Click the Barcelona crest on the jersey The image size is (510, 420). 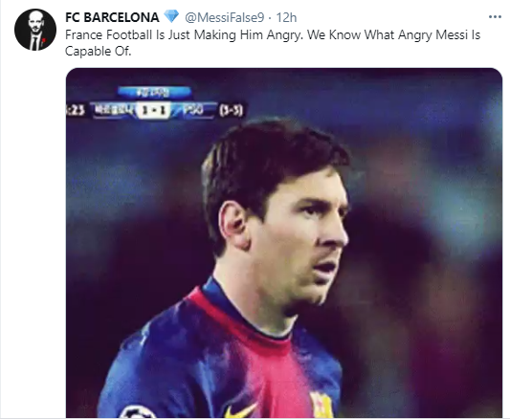[x=321, y=405]
